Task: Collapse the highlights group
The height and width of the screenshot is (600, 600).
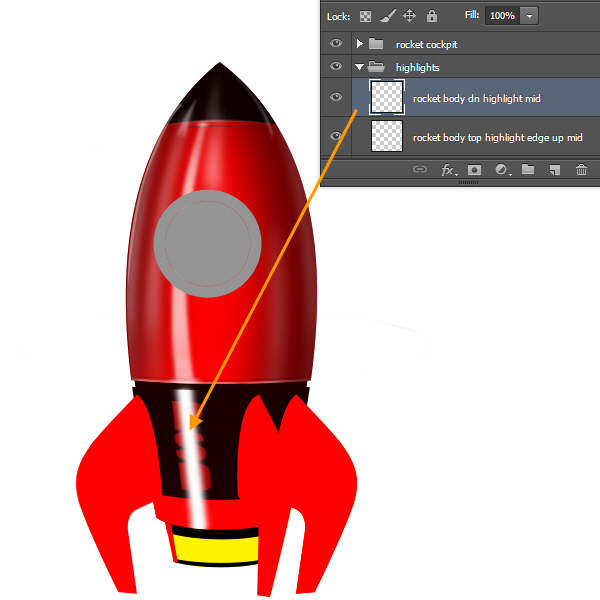Action: coord(359,67)
